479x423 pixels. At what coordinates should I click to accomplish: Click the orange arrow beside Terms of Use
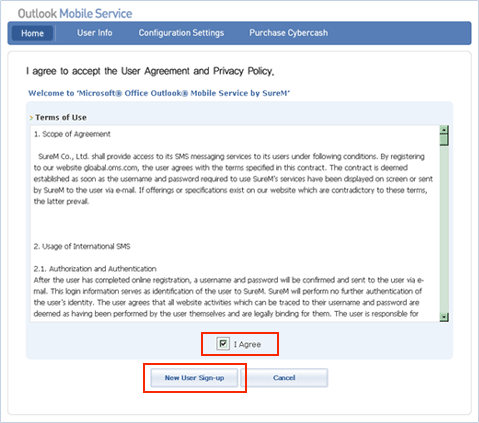pos(31,118)
